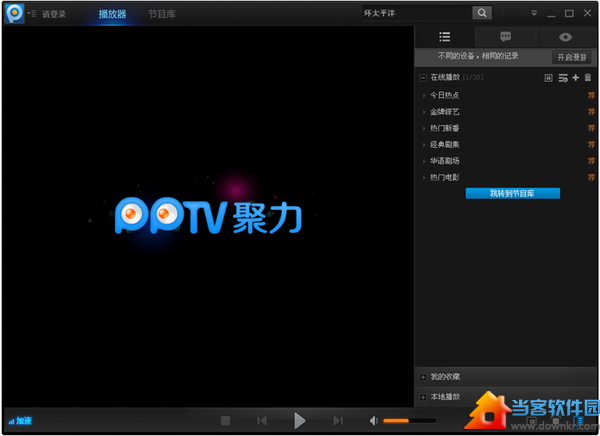This screenshot has width=600, height=436.
Task: Click the plus add icon in playlist
Action: point(576,78)
